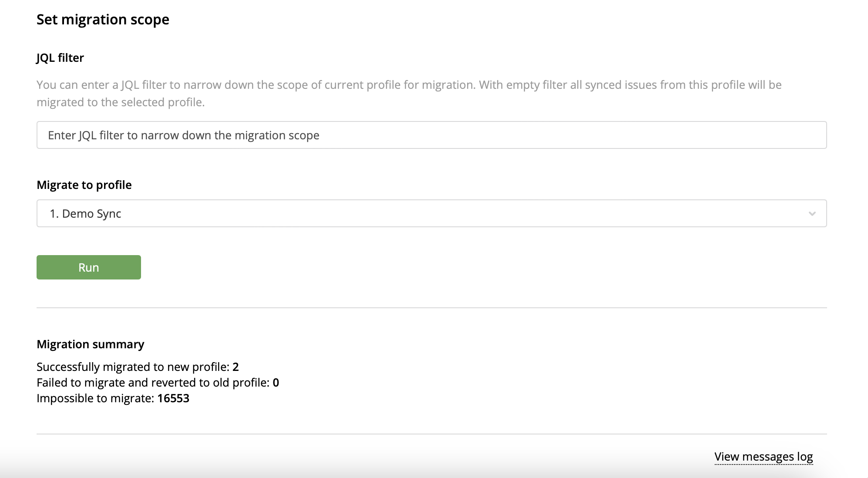Select the 1. Demo Sync profile value
Viewport: 868px width, 478px height.
click(x=85, y=214)
